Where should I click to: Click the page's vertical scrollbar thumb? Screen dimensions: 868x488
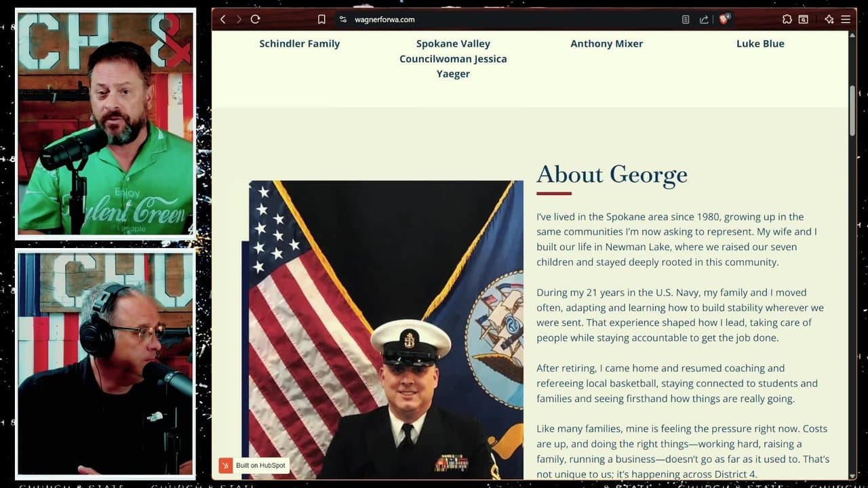pyautogui.click(x=852, y=110)
